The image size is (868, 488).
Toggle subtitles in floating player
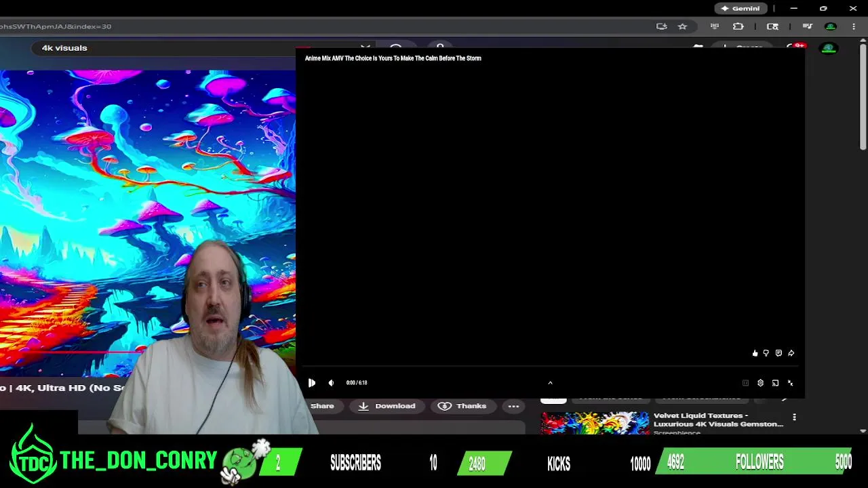point(745,383)
